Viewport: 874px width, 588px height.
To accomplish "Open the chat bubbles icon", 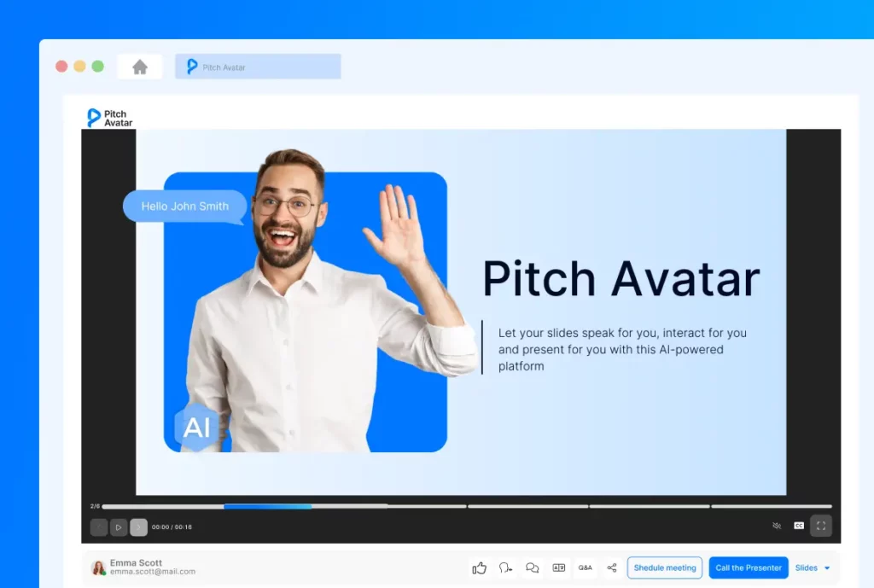I will click(533, 568).
